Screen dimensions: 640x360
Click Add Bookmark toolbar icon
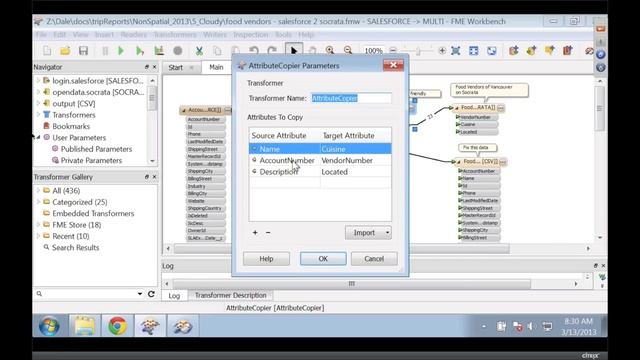(549, 51)
